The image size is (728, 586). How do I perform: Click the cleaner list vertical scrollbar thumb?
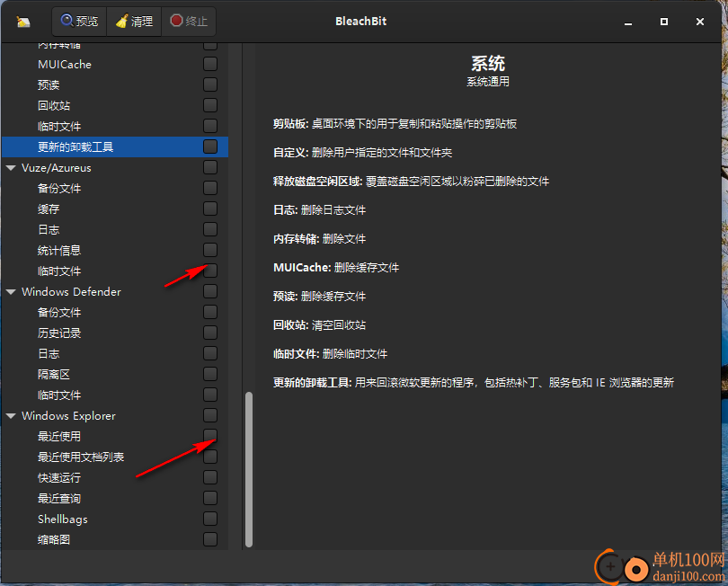point(249,469)
